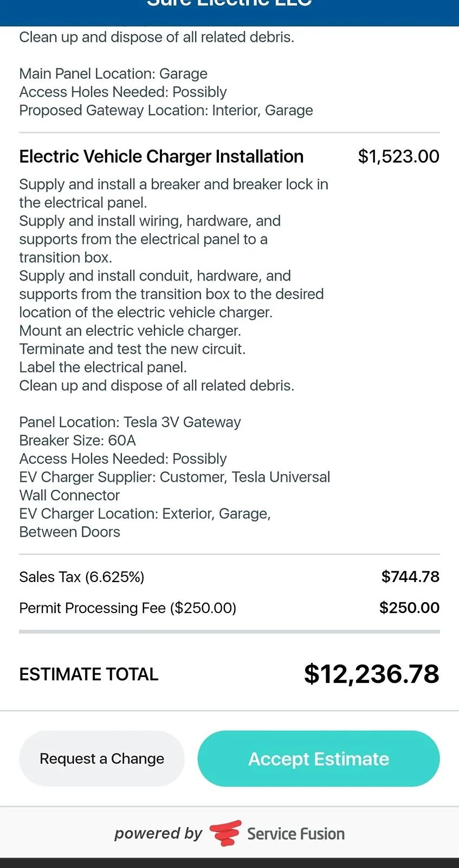Click the Breaker Size: 60A line

tap(77, 441)
